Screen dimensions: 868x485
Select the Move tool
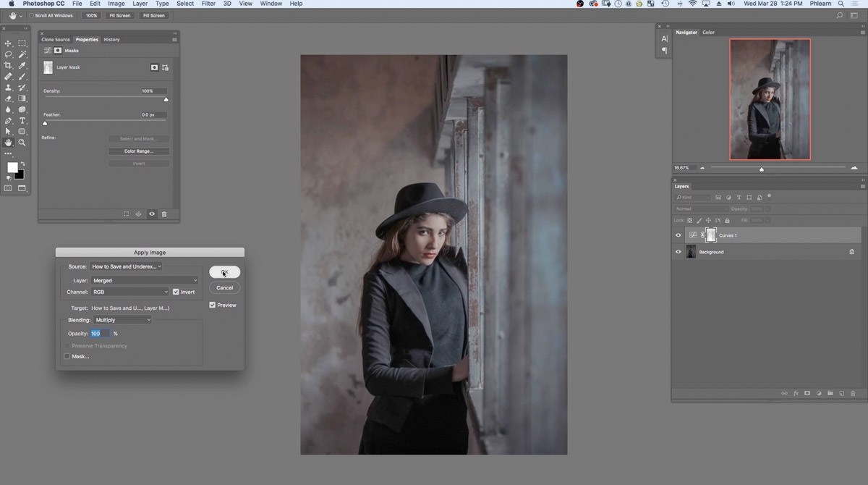[9, 43]
